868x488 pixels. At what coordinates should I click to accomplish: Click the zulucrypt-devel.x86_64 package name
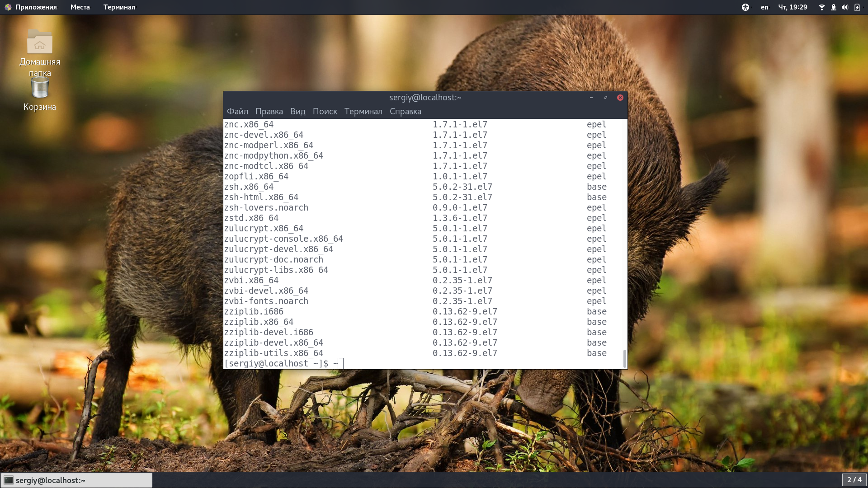click(278, 249)
